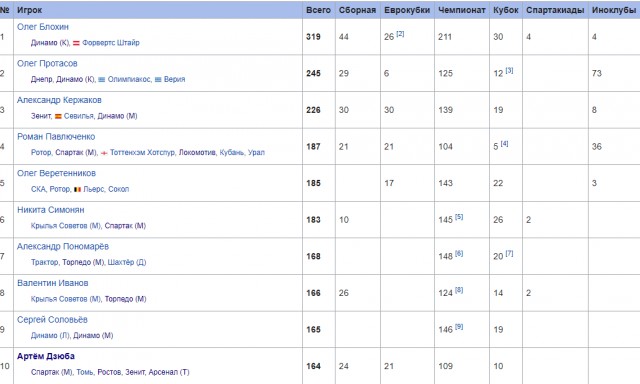
Task: Open Днепр club link
Action: pyautogui.click(x=42, y=79)
